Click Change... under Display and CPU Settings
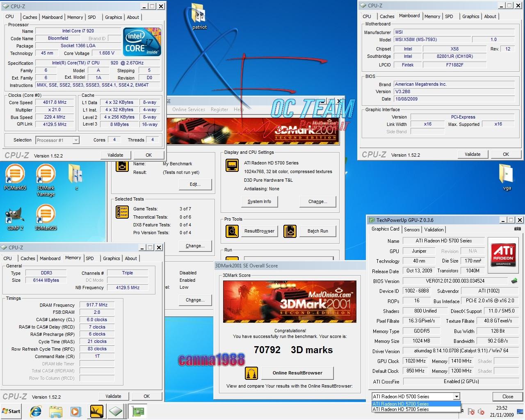Screen dimensions: 525x420 pyautogui.click(x=318, y=201)
